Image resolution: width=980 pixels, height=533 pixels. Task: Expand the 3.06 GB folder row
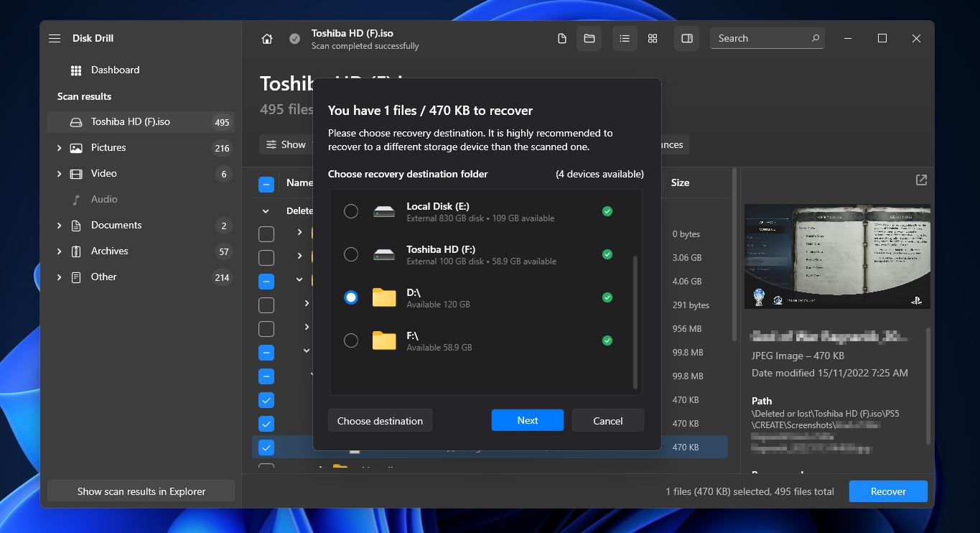tap(299, 256)
